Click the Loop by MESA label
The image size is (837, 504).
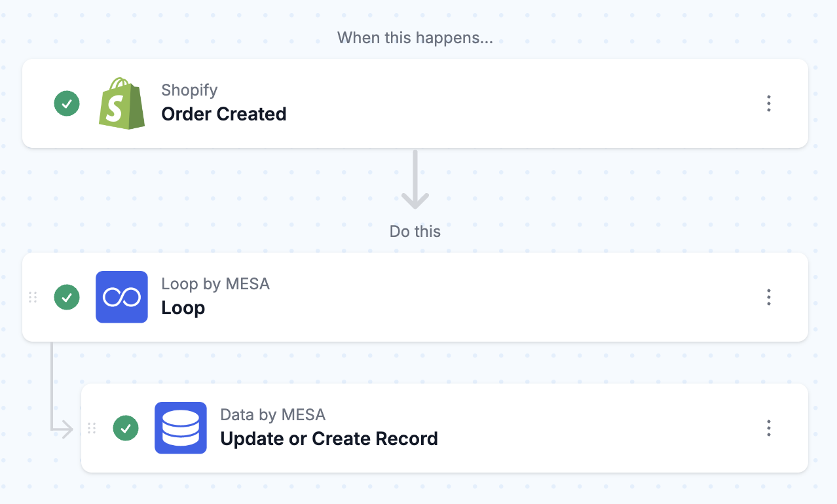(x=215, y=283)
